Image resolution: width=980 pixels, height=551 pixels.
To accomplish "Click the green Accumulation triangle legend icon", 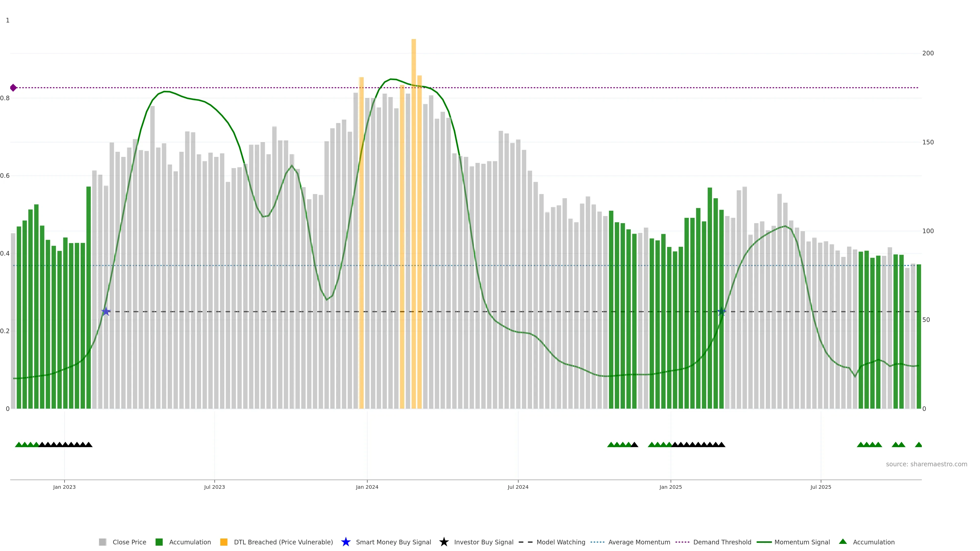I will (x=843, y=542).
